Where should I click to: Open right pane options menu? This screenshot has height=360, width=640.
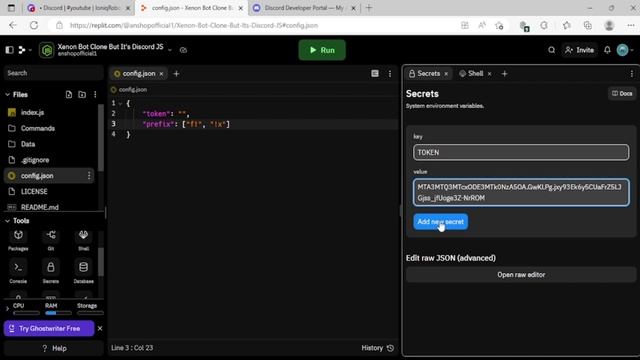(631, 74)
